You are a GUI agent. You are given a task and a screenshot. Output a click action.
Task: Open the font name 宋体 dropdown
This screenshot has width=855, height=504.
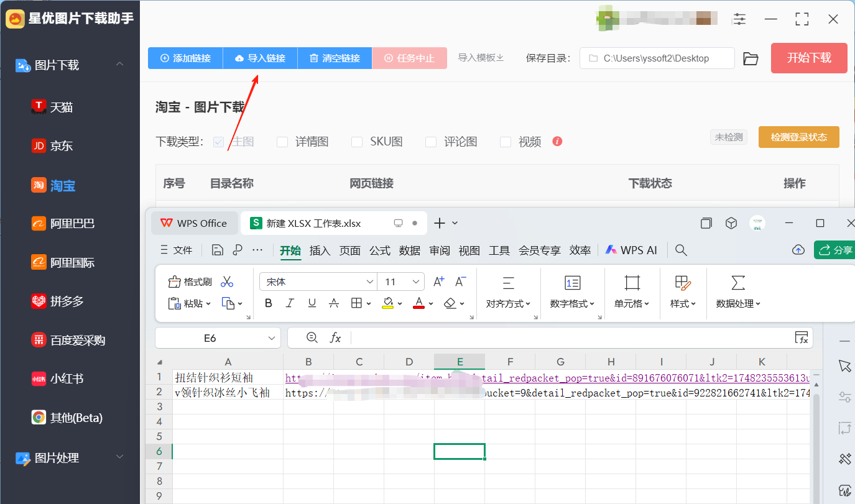coord(370,282)
